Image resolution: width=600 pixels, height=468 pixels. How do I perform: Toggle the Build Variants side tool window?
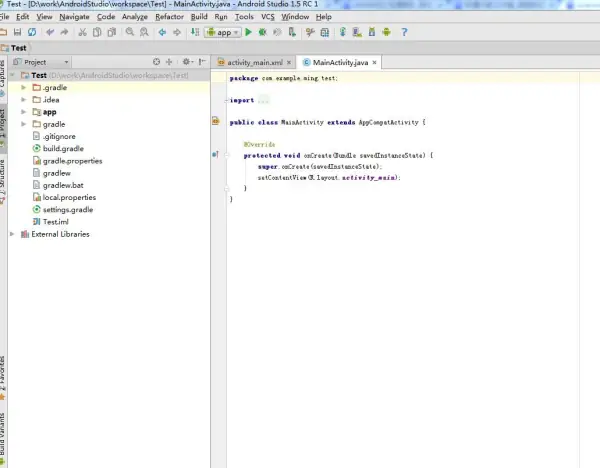coord(3,439)
